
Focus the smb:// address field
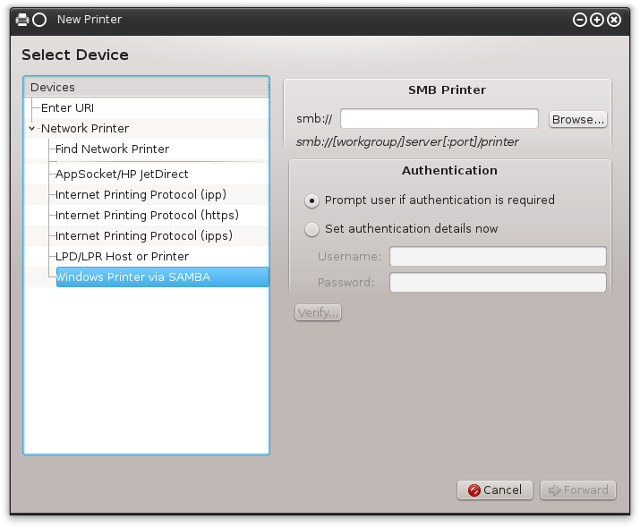(439, 119)
